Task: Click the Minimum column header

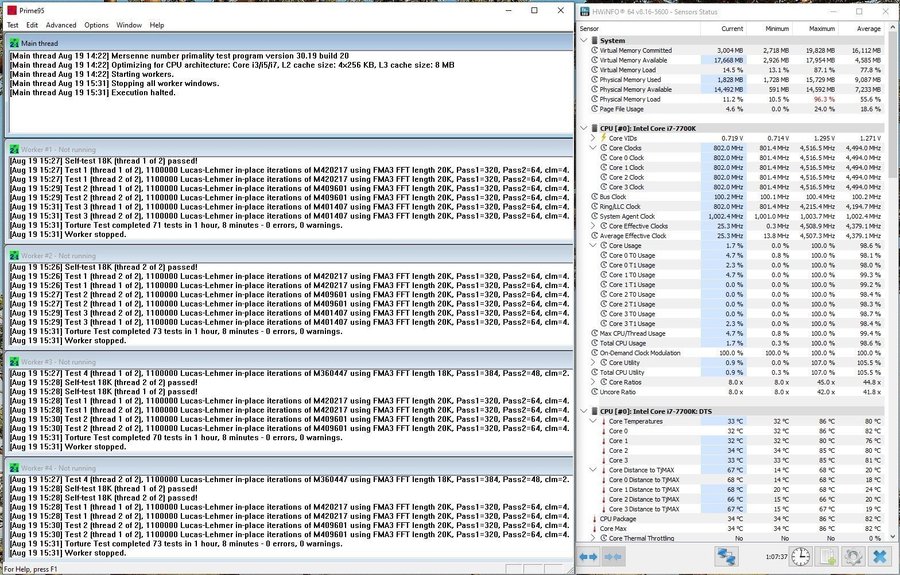Action: click(769, 28)
